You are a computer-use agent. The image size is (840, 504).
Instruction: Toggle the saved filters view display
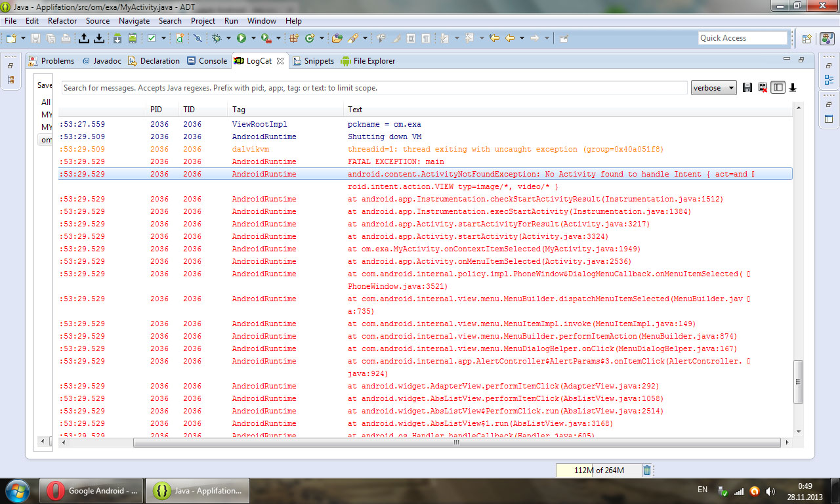(x=778, y=87)
